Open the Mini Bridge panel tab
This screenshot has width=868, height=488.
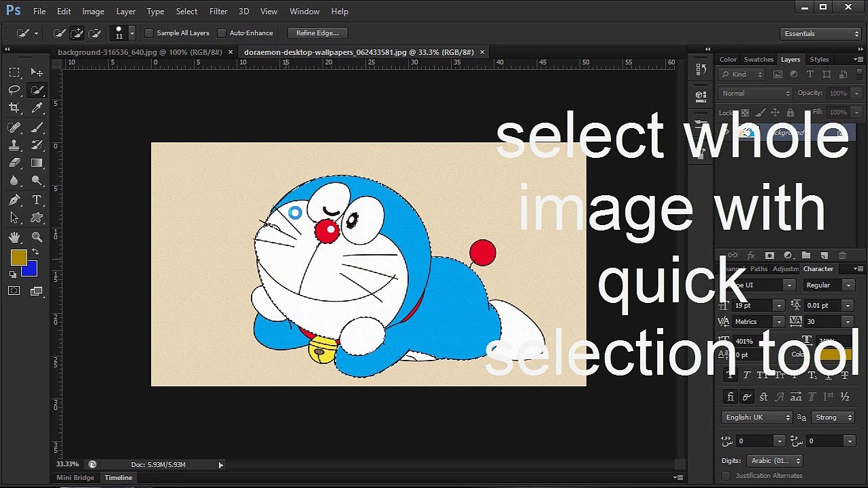75,478
